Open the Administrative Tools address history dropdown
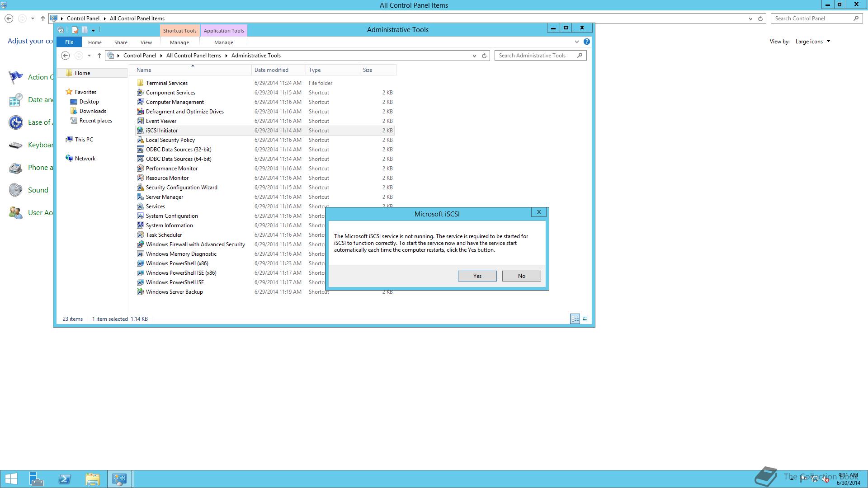Screen dimensions: 868x488 point(474,56)
